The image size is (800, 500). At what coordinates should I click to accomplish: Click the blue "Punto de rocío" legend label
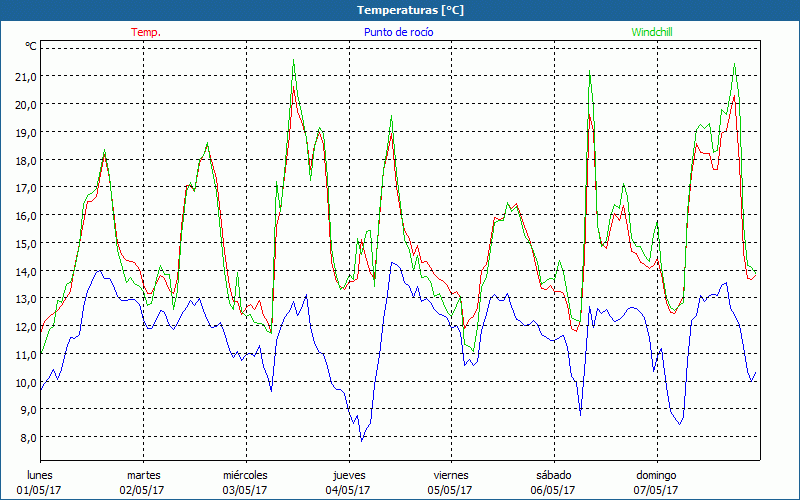point(399,32)
